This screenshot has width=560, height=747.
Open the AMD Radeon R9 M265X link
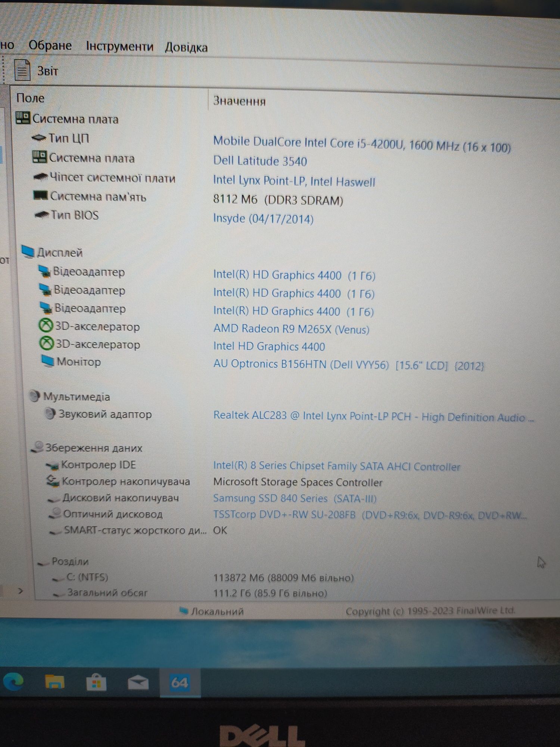[x=291, y=329]
